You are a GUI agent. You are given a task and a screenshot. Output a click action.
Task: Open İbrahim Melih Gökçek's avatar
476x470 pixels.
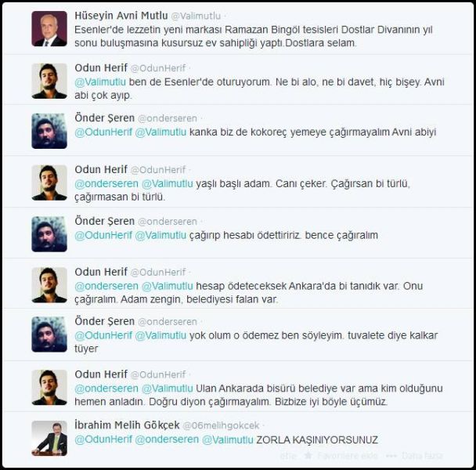pos(49,438)
